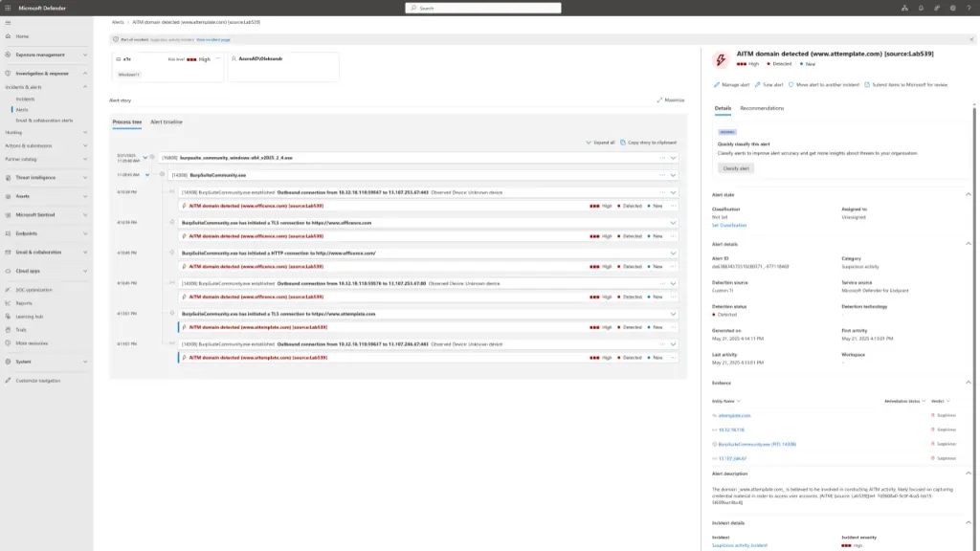Collapse the Alert details section chevron
980x551 pixels.
click(968, 243)
